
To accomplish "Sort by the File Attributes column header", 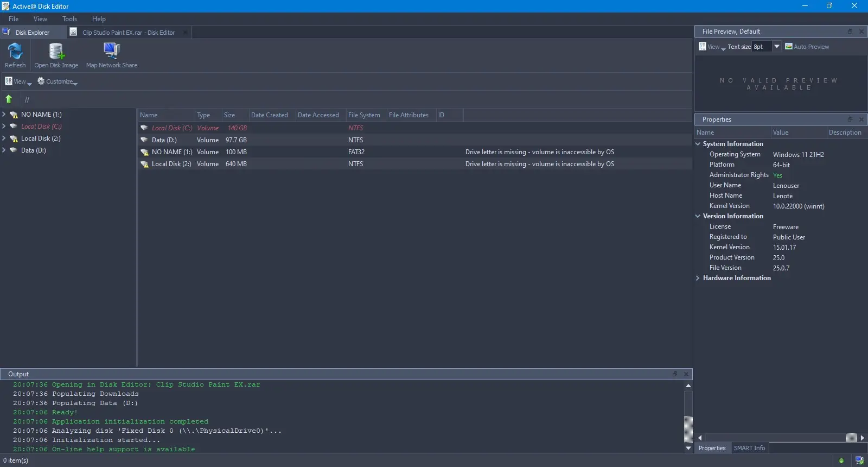I will (x=411, y=115).
